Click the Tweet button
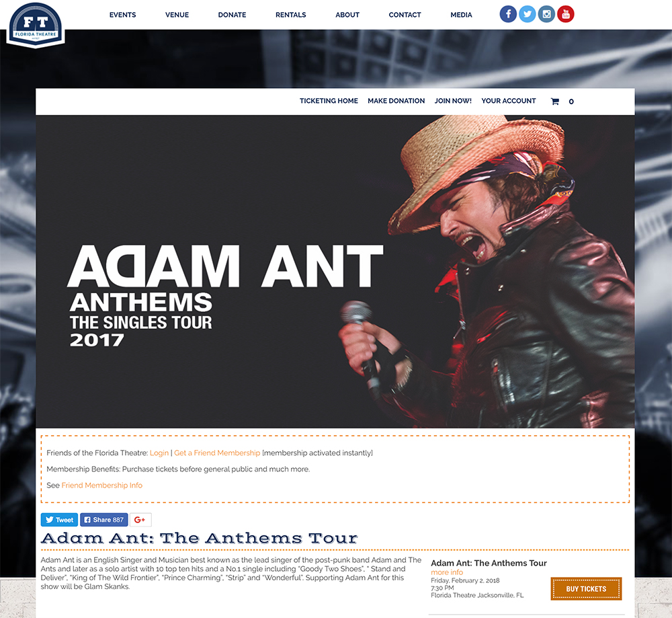Screen dimensions: 672x618 59,520
